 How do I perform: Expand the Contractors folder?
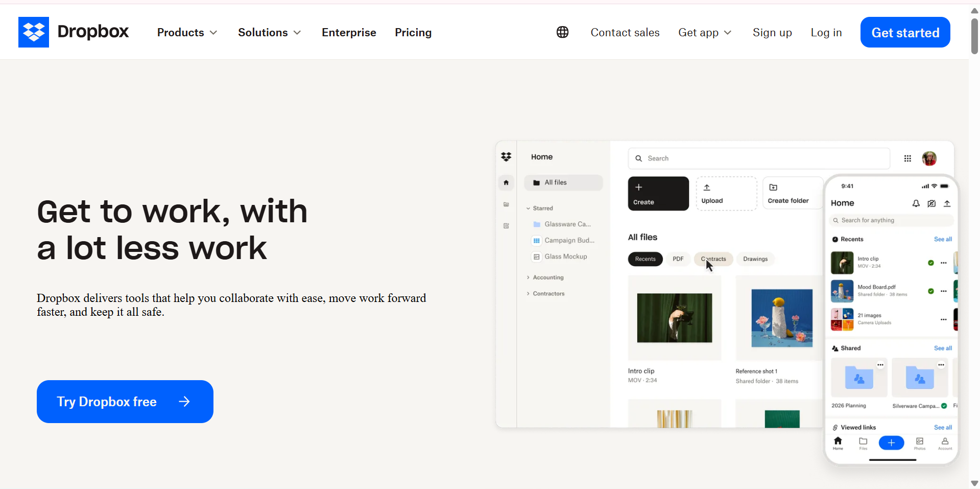[545, 294]
